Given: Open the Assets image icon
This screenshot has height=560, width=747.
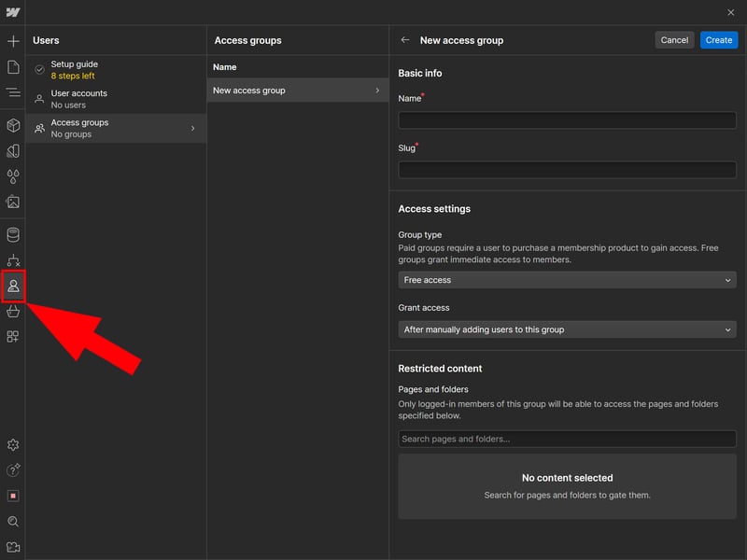Looking at the screenshot, I should click(13, 202).
